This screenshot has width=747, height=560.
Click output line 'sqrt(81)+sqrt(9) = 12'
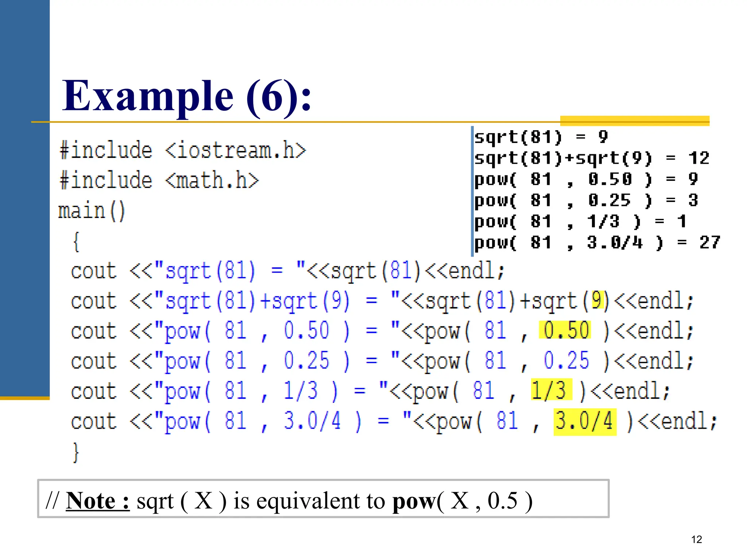[x=592, y=158]
